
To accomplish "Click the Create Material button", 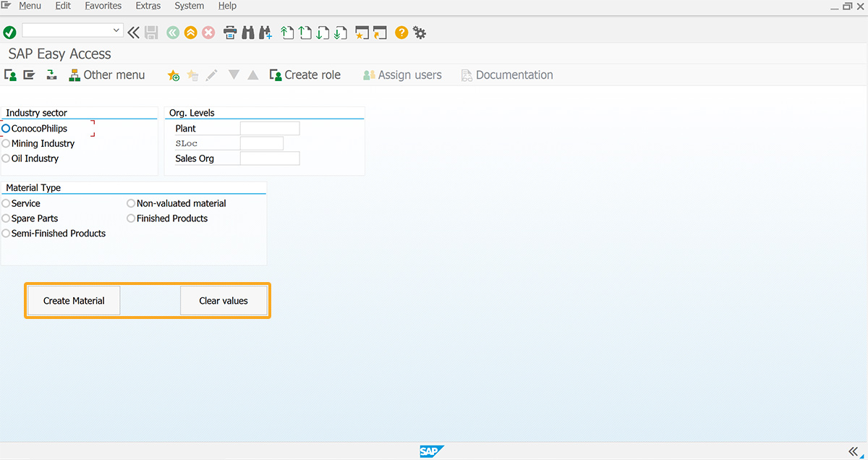I will pos(74,301).
